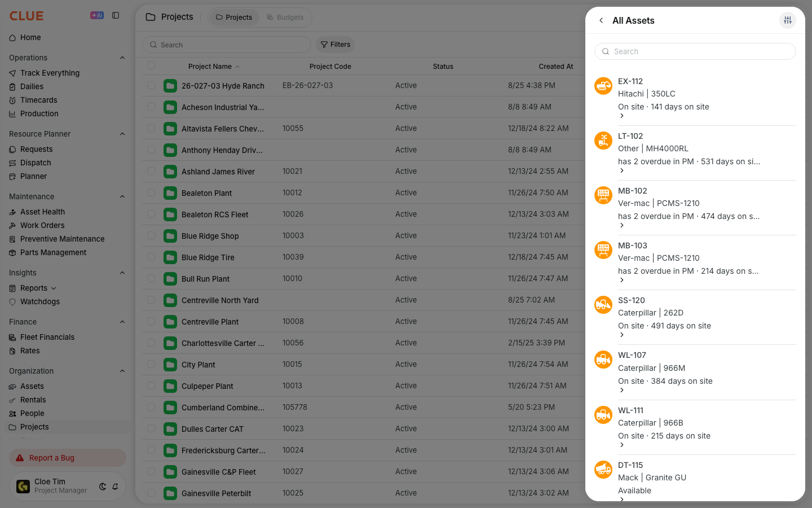This screenshot has height=508, width=812.
Task: Expand the SS-120 asset chevron
Action: [x=622, y=335]
